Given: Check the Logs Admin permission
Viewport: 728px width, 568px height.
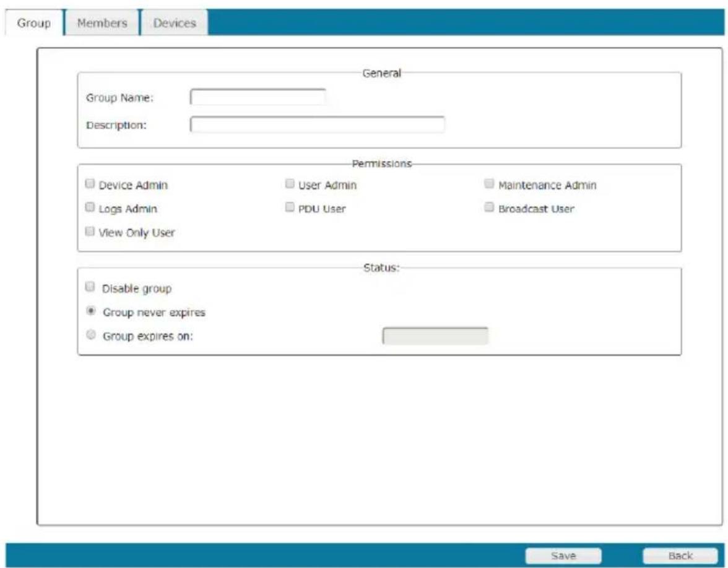Looking at the screenshot, I should 90,207.
